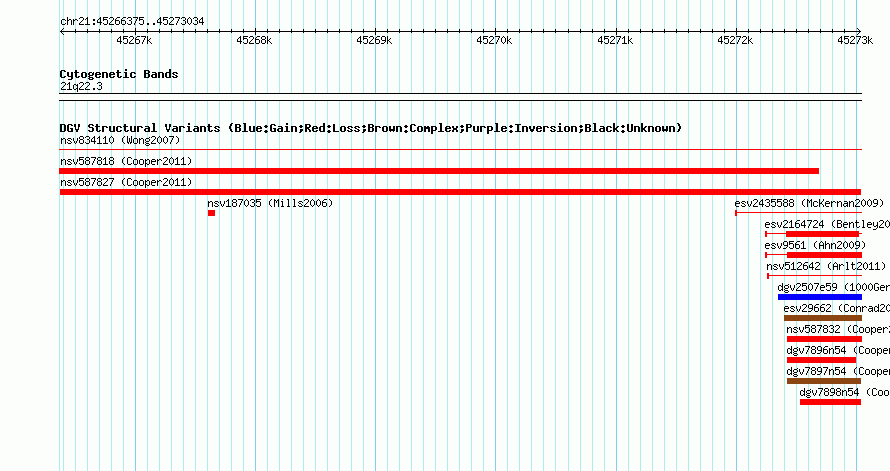The width and height of the screenshot is (890, 471).
Task: Select the esv9561 thick red bar
Action: click(x=824, y=255)
